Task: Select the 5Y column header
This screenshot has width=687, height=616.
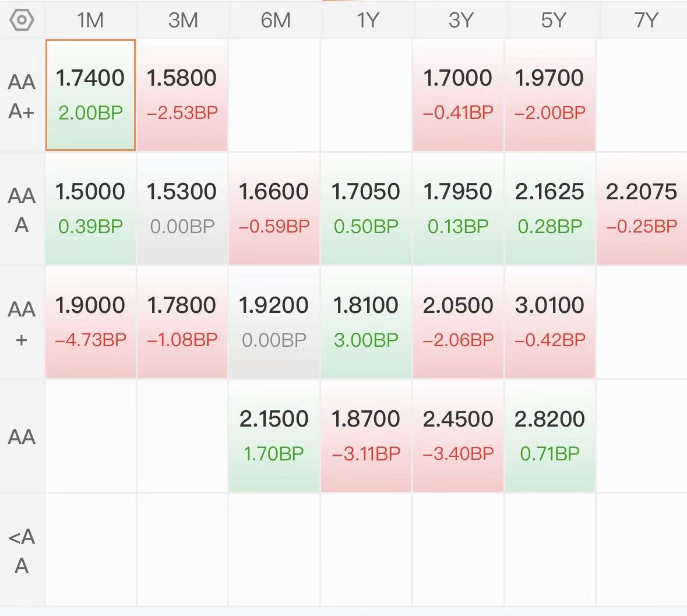Action: coord(553,20)
